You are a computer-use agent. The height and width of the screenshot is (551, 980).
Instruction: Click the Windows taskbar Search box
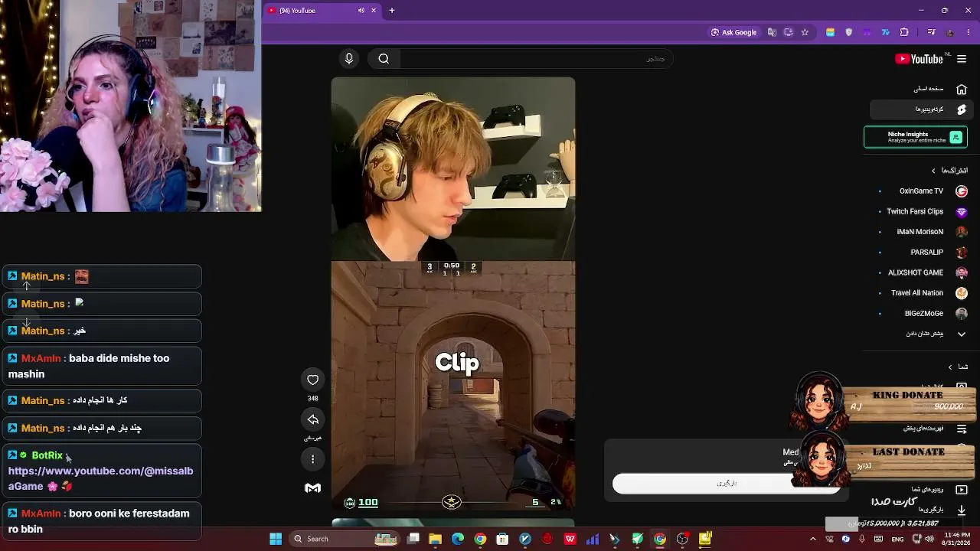click(345, 539)
